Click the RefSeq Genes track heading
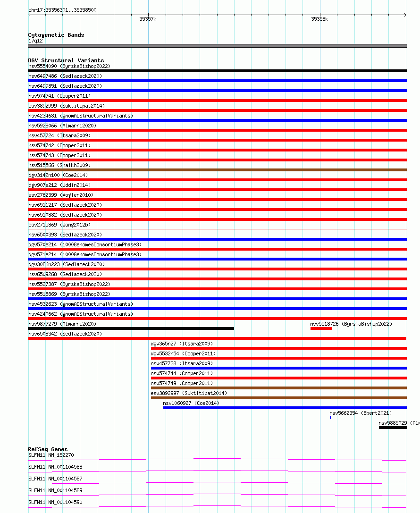The image size is (420, 513). tap(48, 450)
